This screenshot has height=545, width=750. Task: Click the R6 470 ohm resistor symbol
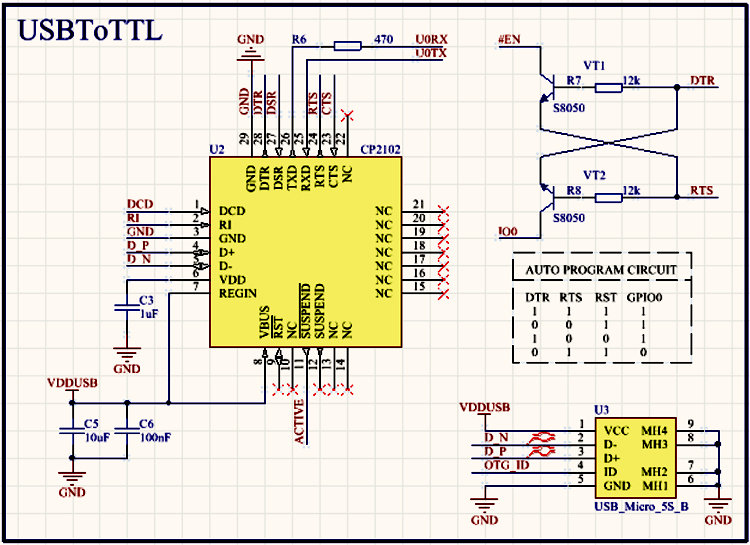pyautogui.click(x=347, y=45)
